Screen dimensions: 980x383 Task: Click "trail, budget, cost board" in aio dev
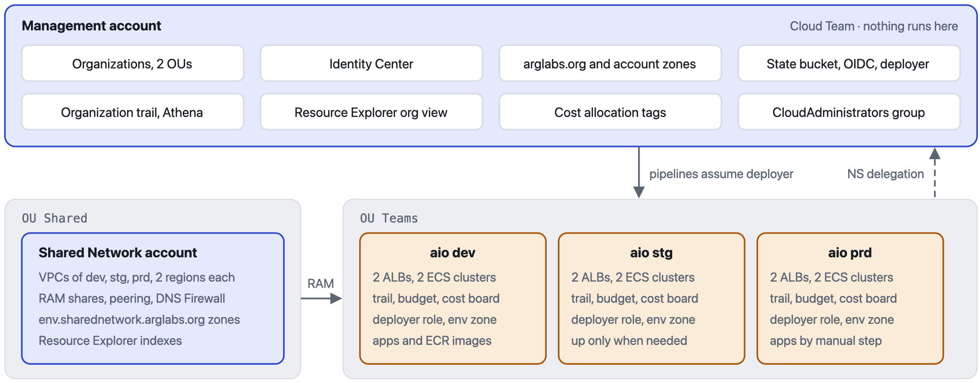(x=436, y=298)
